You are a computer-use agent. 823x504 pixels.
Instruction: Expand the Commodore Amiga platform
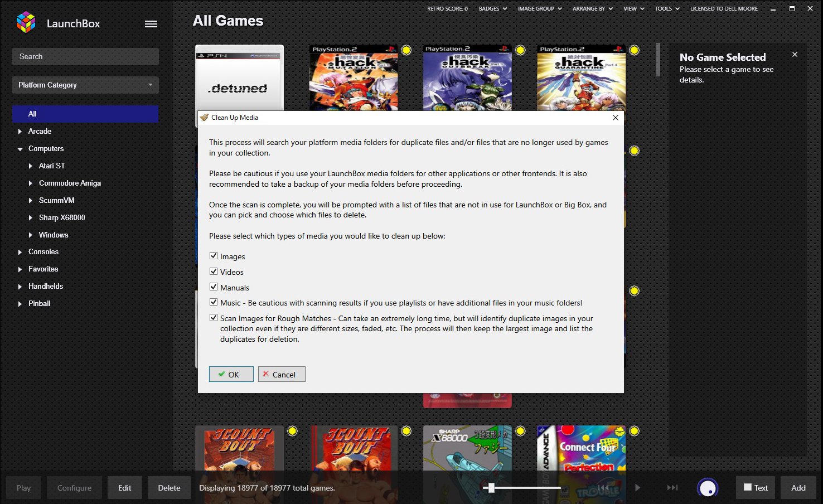(31, 183)
